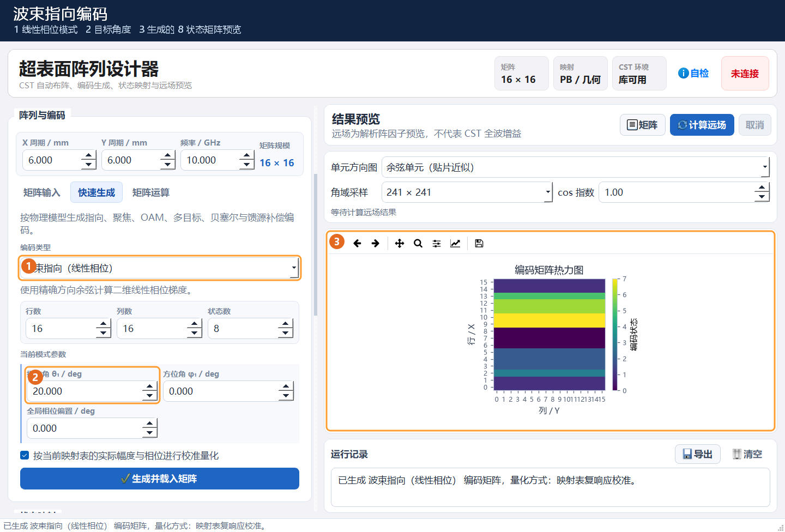Decrease the 列数 value

(x=195, y=334)
